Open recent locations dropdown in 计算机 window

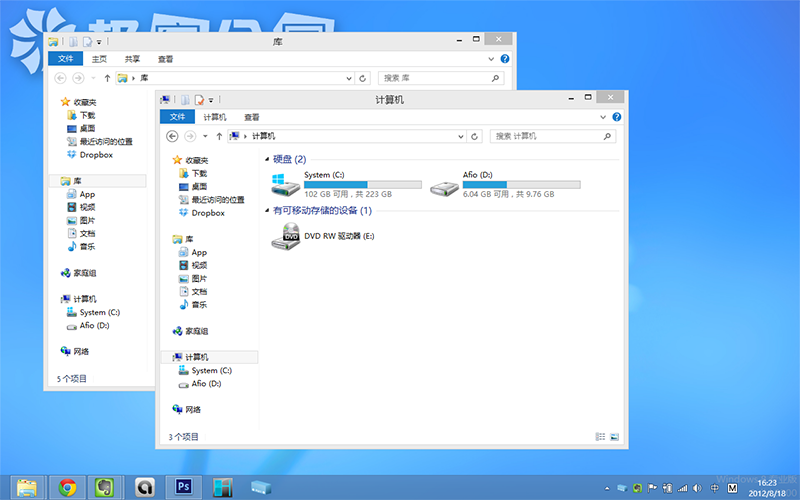click(205, 136)
